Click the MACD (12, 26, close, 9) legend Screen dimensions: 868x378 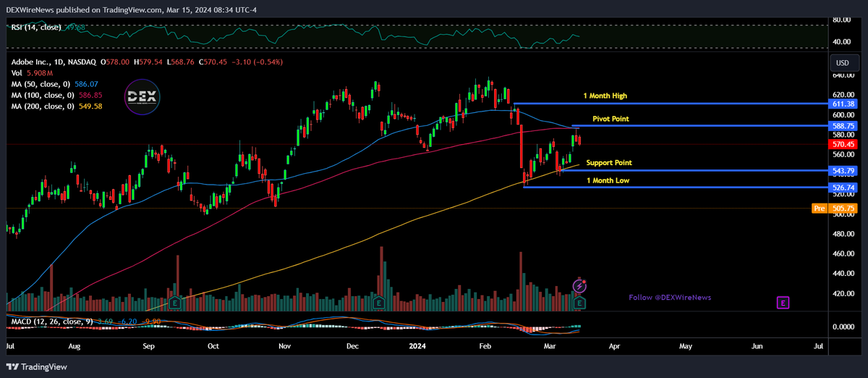point(51,320)
